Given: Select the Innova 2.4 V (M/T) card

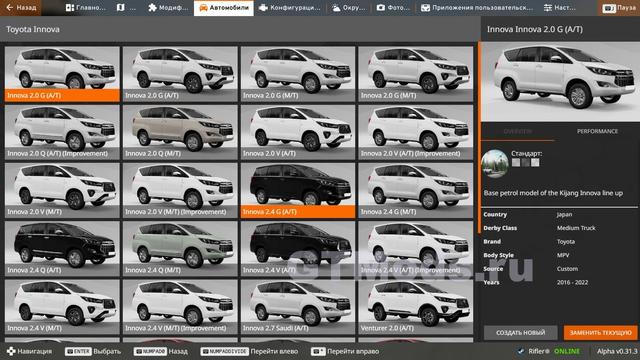Looking at the screenshot, I should 62,307.
